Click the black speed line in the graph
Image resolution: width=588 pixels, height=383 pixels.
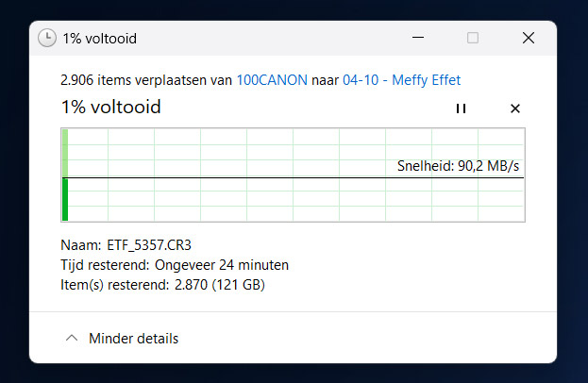293,177
